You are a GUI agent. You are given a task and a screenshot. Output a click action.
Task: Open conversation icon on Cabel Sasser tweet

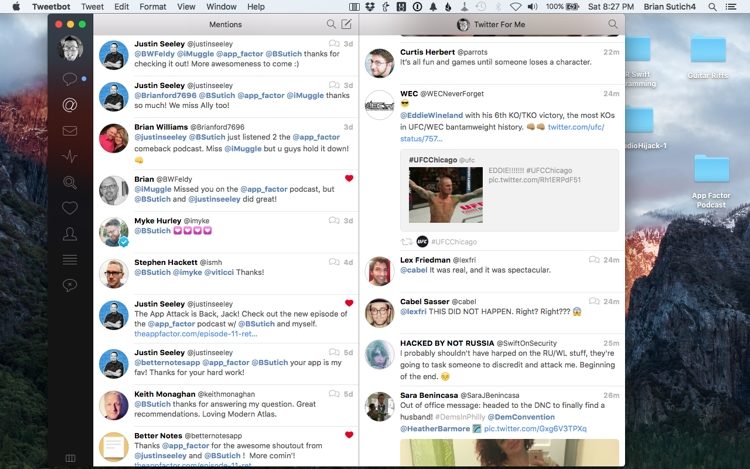(x=594, y=301)
